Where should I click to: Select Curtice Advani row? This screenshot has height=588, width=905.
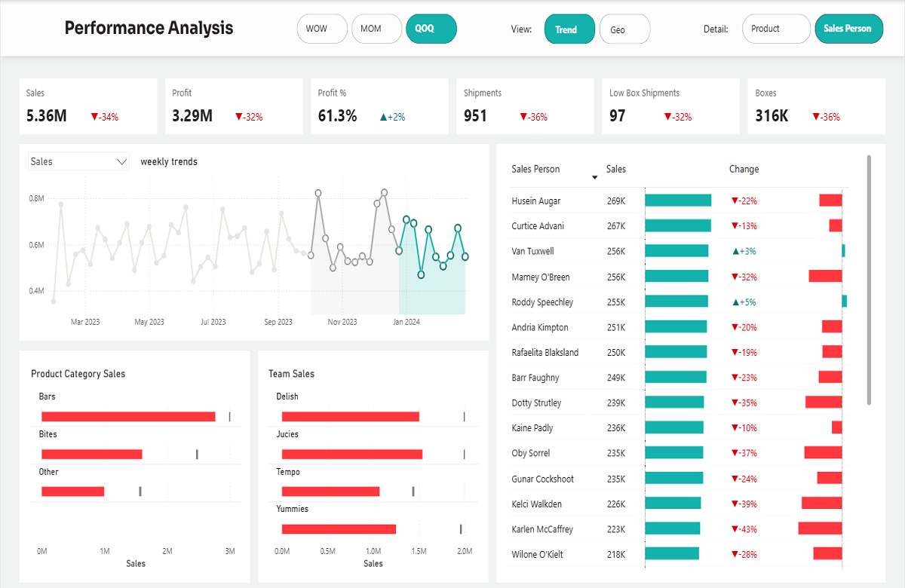679,225
